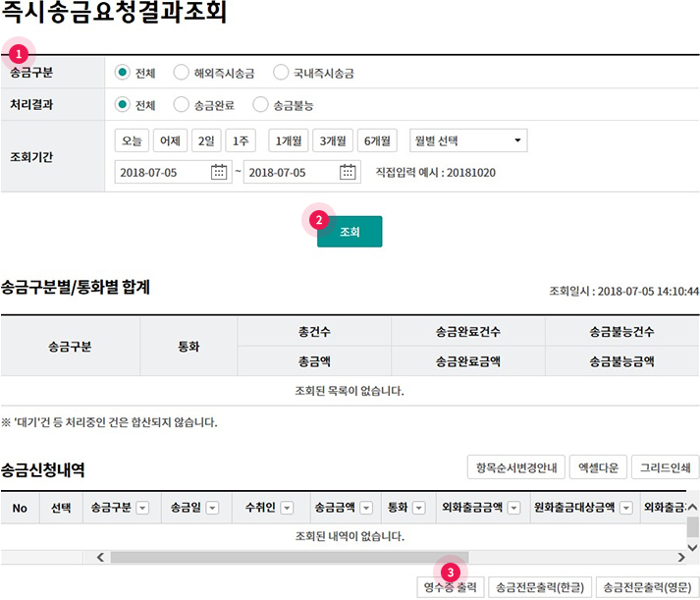Select 송금완료 processing result option
Image resolution: width=700 pixels, height=600 pixels.
click(181, 104)
